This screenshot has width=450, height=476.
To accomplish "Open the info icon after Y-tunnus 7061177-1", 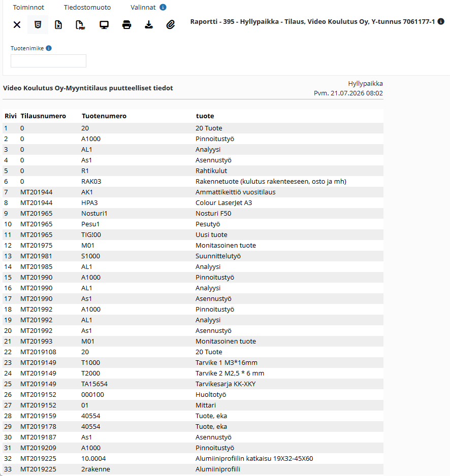I will click(x=441, y=21).
